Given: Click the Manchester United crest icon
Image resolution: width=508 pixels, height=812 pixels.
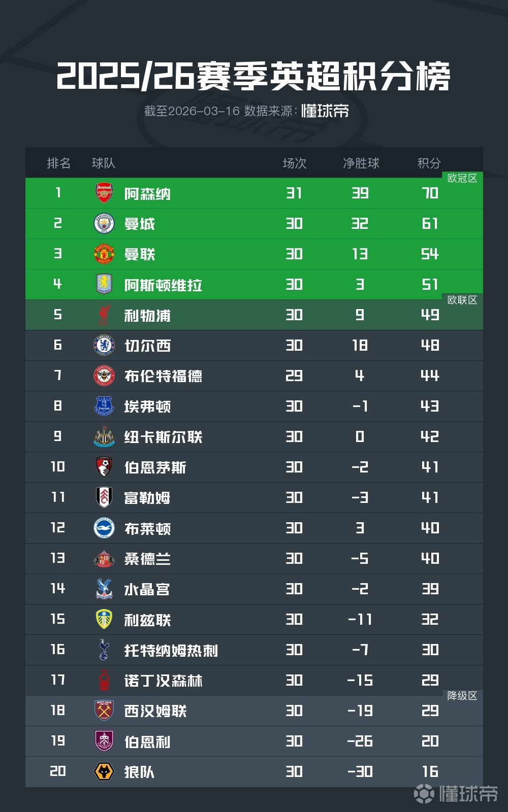Looking at the screenshot, I should (104, 254).
